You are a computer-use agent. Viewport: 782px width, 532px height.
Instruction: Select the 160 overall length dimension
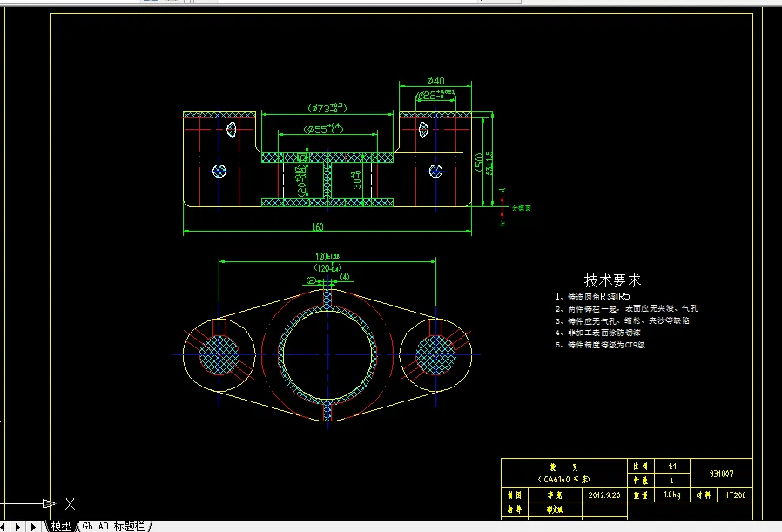(318, 227)
